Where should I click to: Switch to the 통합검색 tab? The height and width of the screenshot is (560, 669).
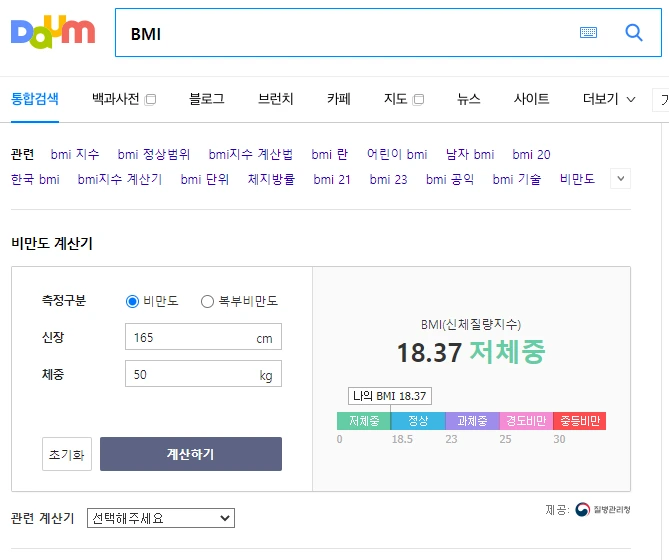[x=35, y=99]
